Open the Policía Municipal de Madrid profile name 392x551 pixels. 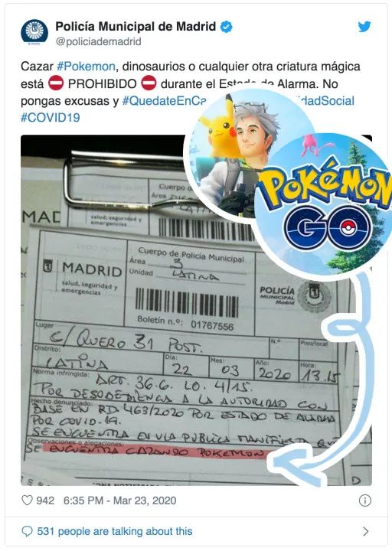click(x=136, y=26)
